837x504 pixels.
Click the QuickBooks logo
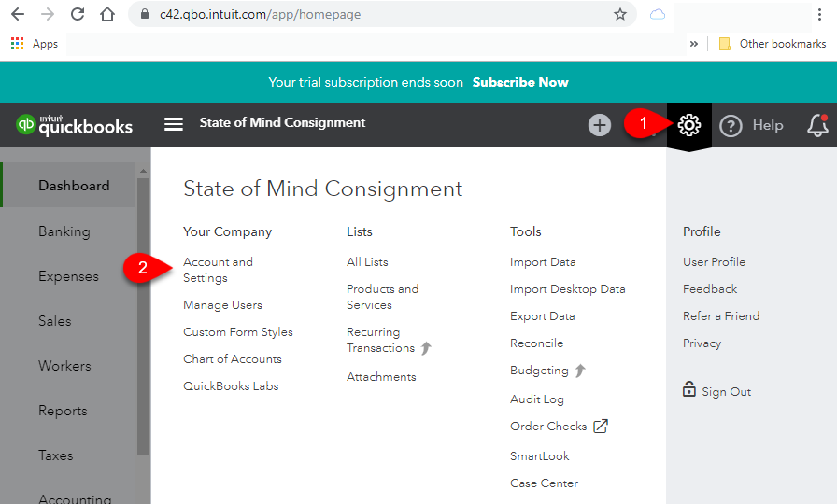click(x=74, y=125)
